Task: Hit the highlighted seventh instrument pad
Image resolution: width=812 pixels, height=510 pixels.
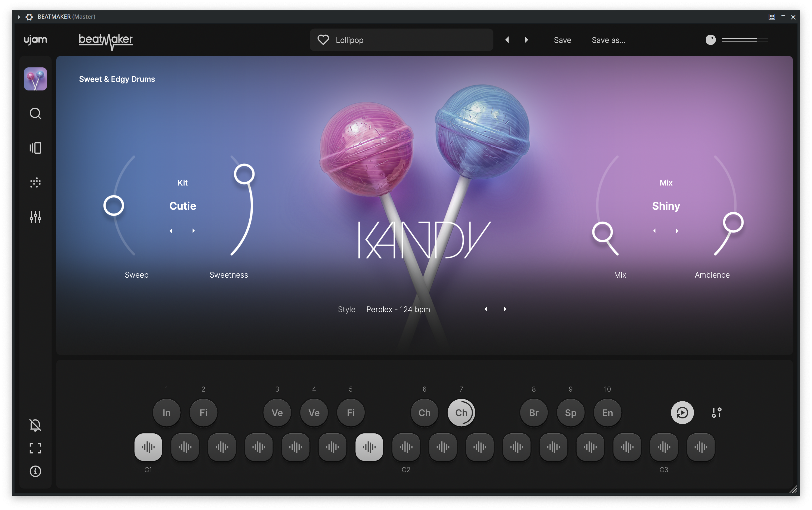Action: [369, 447]
